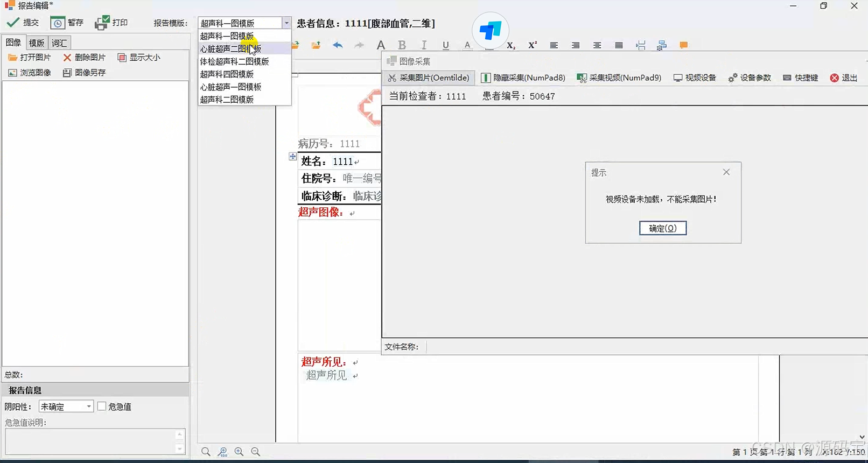Capture image with 采集图片(Oemtilde)
868x463 pixels.
pos(429,78)
